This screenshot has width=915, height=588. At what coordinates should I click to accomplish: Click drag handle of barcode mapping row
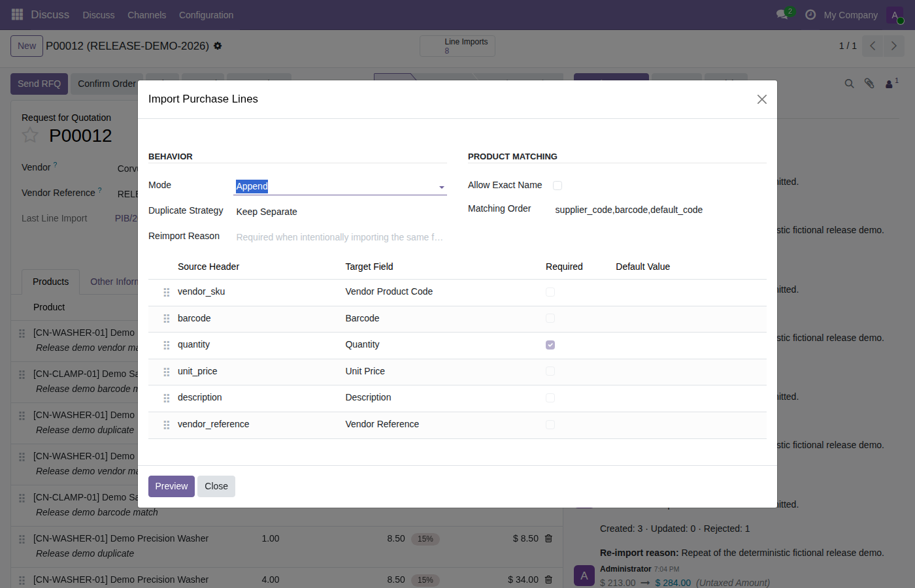click(x=167, y=319)
